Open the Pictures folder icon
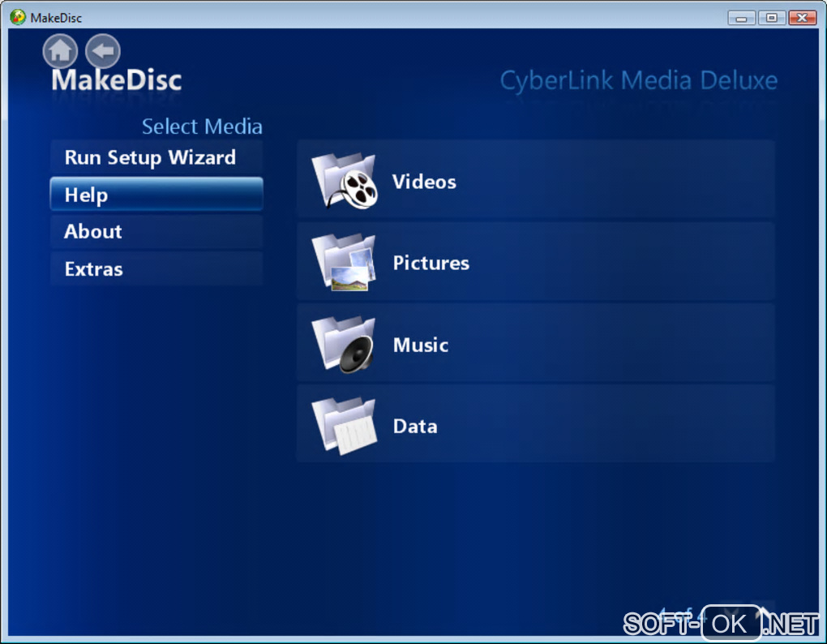The width and height of the screenshot is (827, 644). point(345,262)
